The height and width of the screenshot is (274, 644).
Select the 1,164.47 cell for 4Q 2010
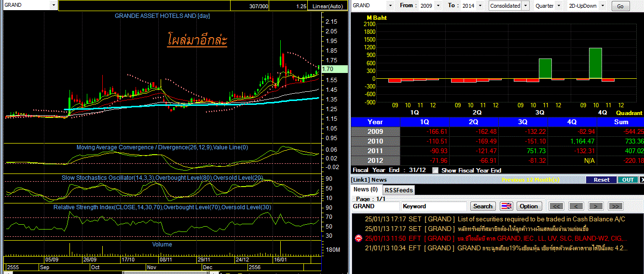click(572, 141)
